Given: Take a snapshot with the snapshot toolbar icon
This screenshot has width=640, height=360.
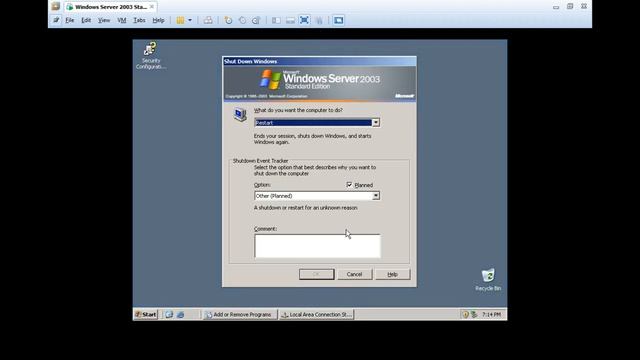Looking at the screenshot, I should pyautogui.click(x=228, y=20).
